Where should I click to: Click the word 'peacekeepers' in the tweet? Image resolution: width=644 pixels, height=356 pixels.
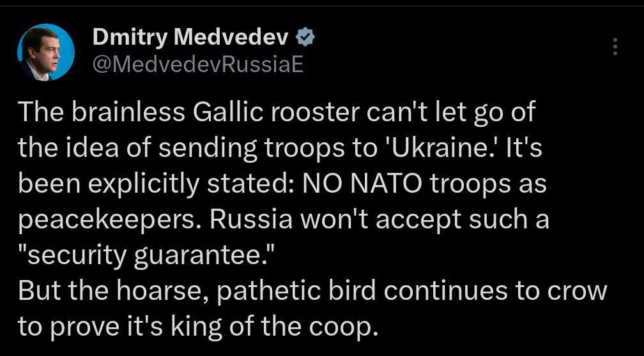coord(111,221)
